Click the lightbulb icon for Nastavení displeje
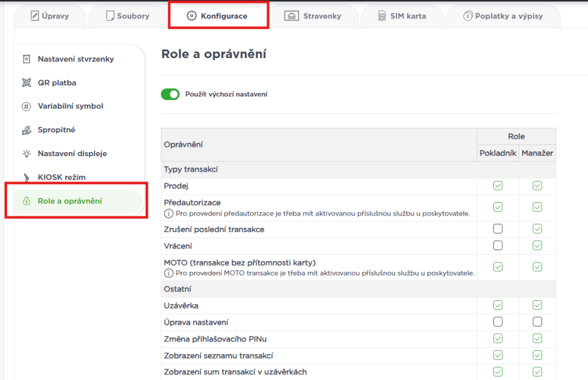Viewport: 588px width, 380px height. point(26,153)
